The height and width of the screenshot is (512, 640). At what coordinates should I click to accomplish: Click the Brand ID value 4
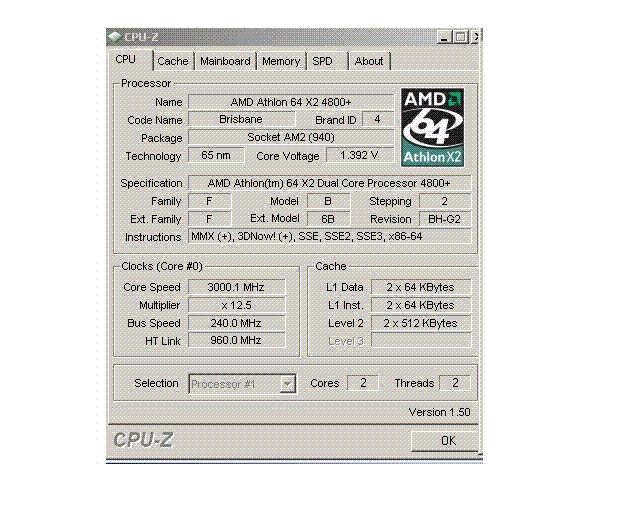(x=378, y=120)
